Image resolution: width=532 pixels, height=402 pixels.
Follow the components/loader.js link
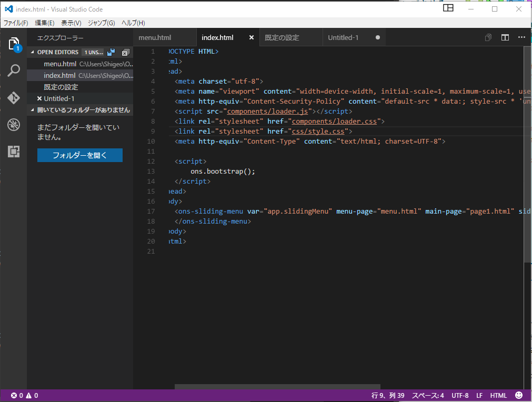(267, 111)
